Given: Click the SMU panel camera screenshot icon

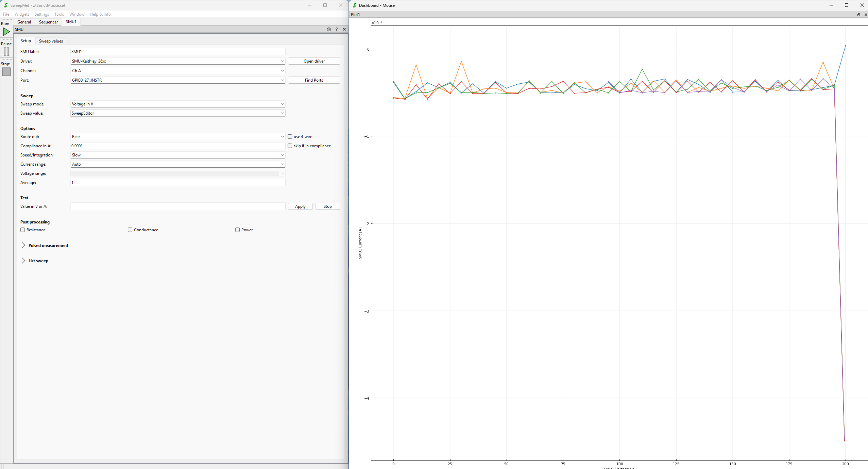Looking at the screenshot, I should (328, 29).
